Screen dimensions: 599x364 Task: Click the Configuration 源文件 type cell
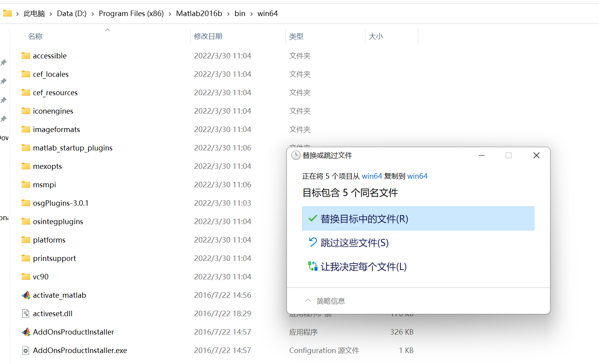324,350
